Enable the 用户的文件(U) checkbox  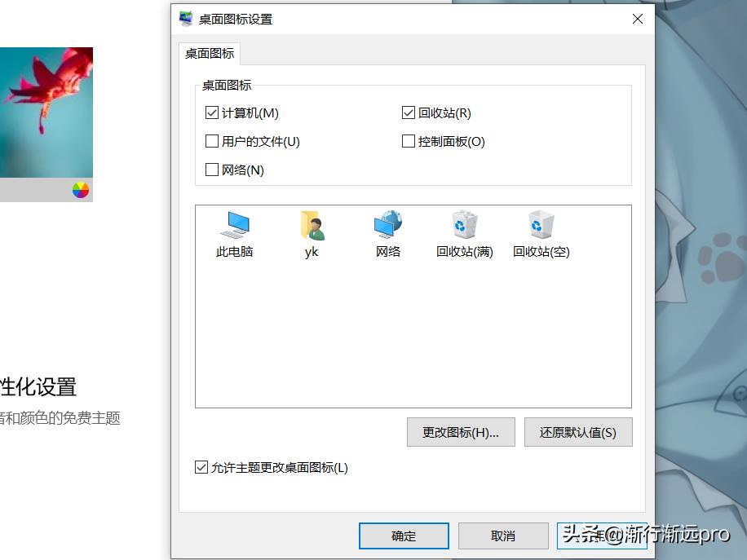point(211,142)
